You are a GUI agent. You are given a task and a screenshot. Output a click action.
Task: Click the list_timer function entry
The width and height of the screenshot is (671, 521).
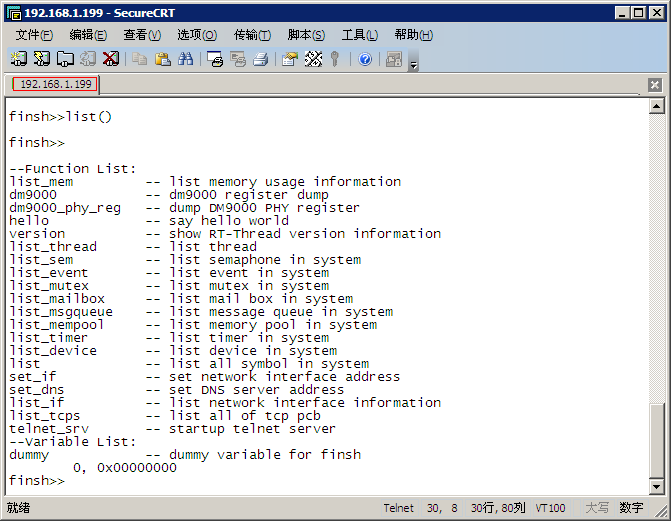[x=48, y=338]
